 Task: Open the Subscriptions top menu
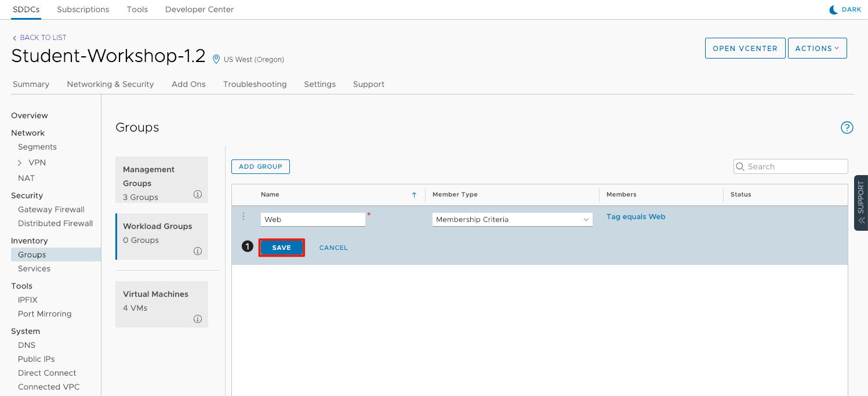point(83,9)
